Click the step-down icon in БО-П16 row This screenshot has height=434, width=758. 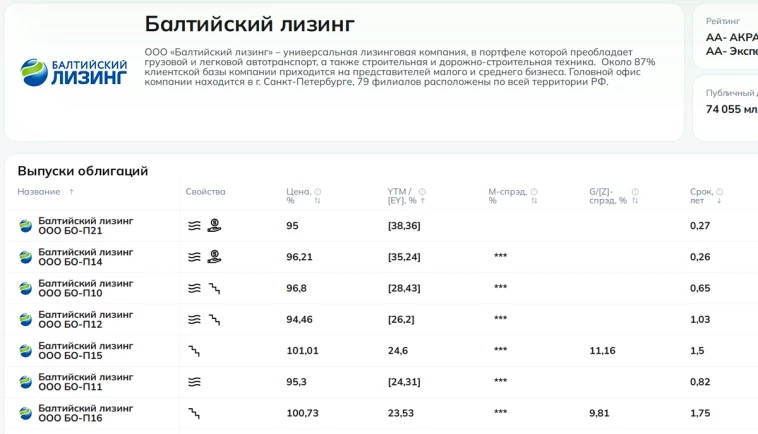(x=194, y=413)
